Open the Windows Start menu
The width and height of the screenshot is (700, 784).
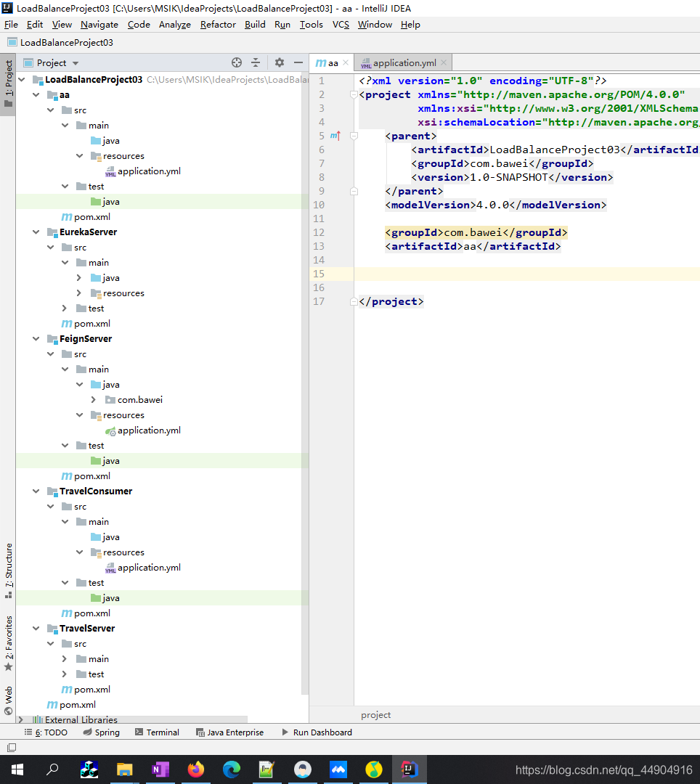pos(17,769)
